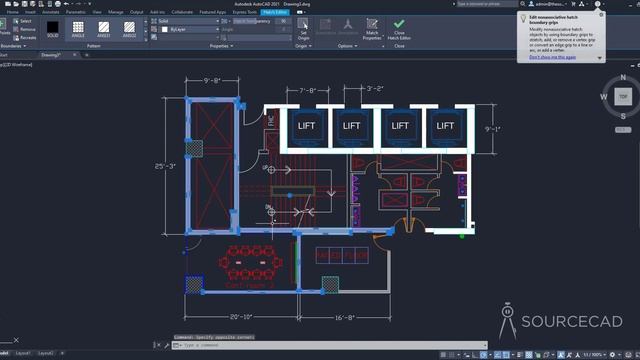Choose the ANSI31 hatch pattern
The height and width of the screenshot is (360, 640).
click(x=104, y=29)
